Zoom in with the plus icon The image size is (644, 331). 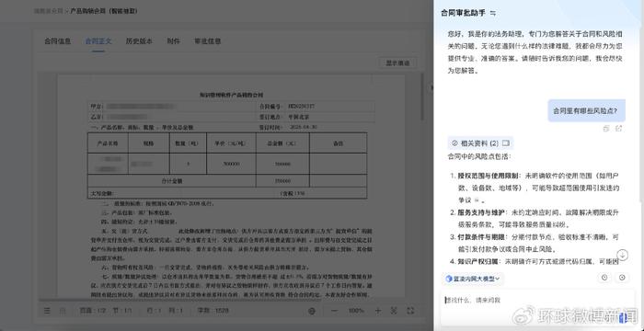tap(378, 311)
